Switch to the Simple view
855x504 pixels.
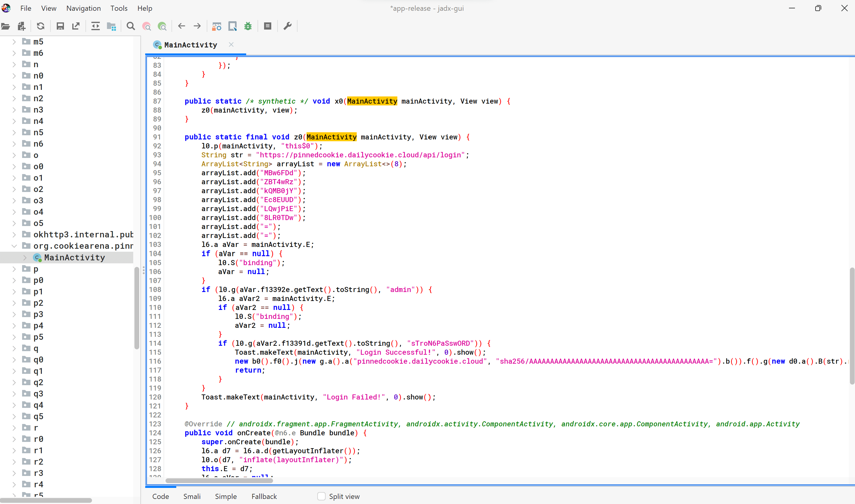tap(226, 496)
